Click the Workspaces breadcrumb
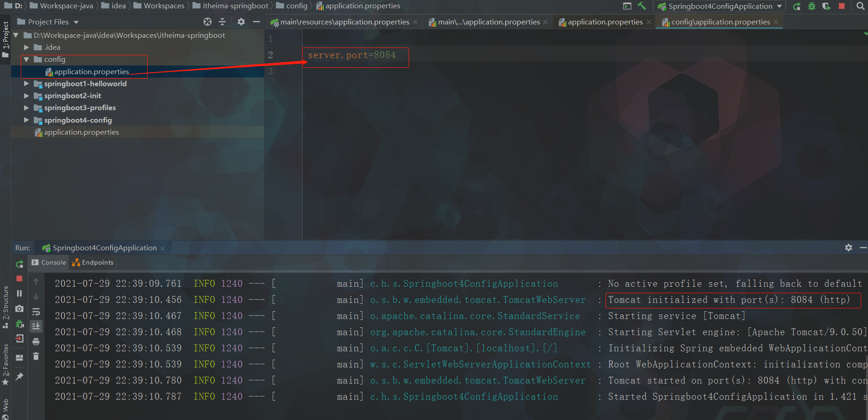 coord(159,6)
